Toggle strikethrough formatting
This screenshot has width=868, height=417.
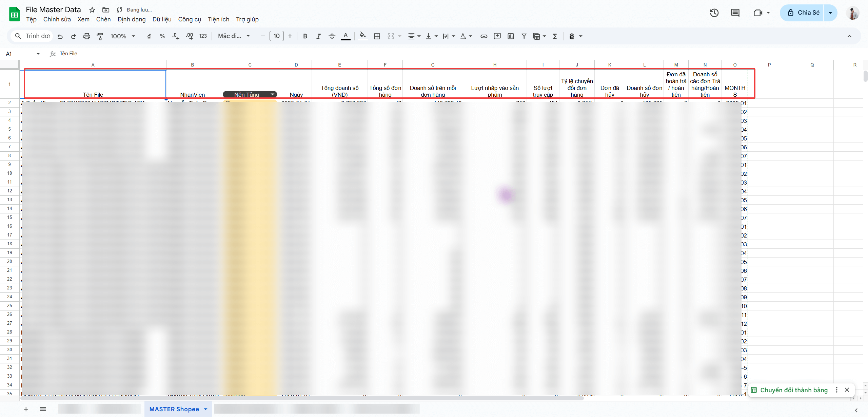point(332,36)
